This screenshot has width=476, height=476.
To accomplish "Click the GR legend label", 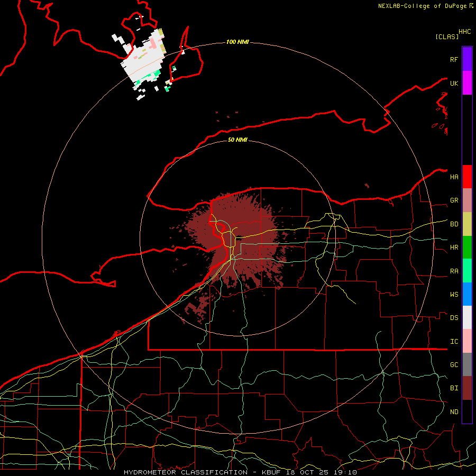I will pyautogui.click(x=454, y=200).
